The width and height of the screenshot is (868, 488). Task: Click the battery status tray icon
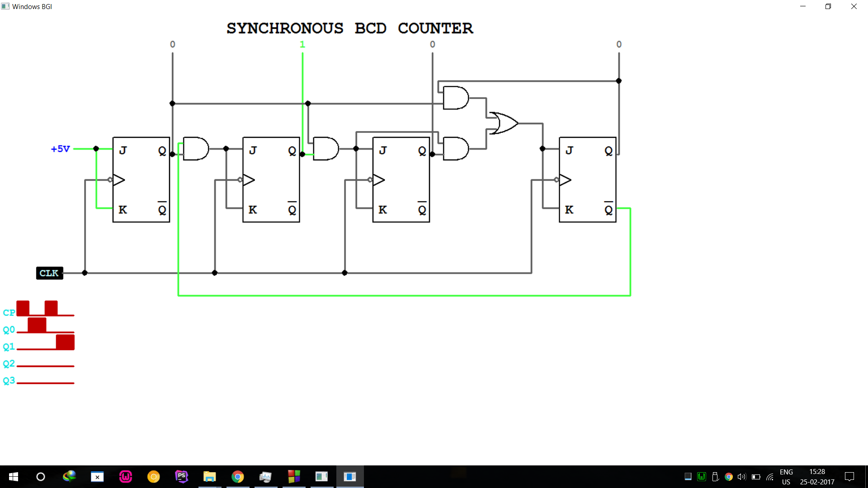point(756,477)
